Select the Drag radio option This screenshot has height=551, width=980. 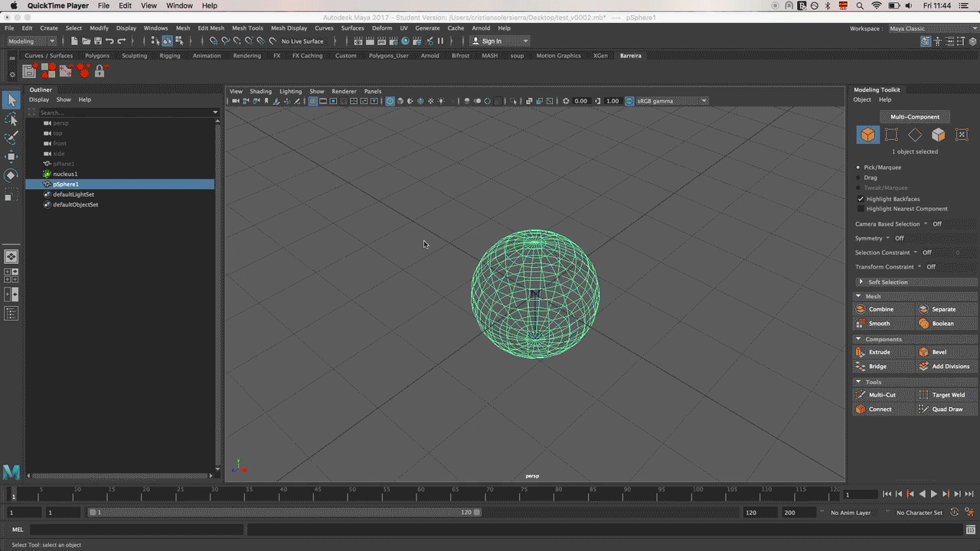(858, 178)
